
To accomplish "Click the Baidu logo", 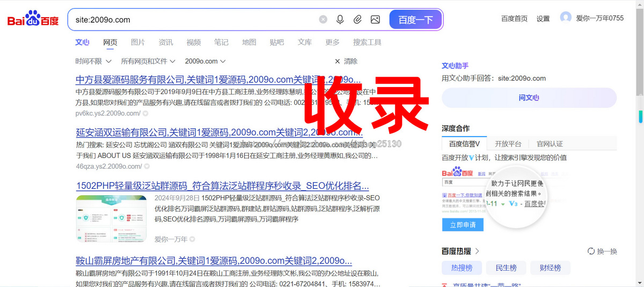I will tap(33, 19).
